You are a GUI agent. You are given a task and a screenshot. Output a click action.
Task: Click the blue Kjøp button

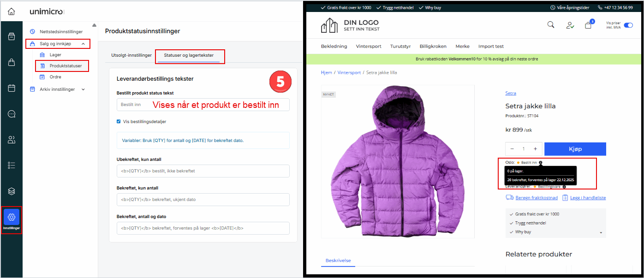575,149
